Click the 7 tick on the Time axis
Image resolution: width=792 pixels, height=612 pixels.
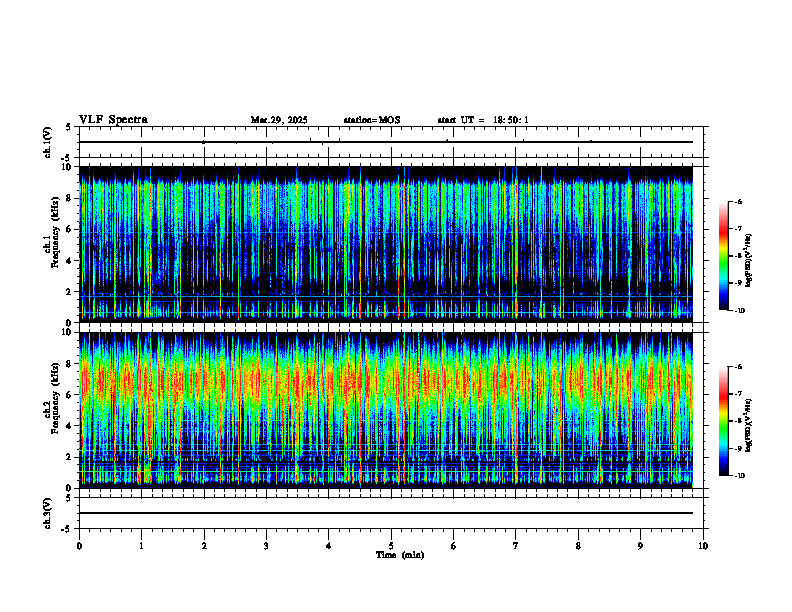516,546
